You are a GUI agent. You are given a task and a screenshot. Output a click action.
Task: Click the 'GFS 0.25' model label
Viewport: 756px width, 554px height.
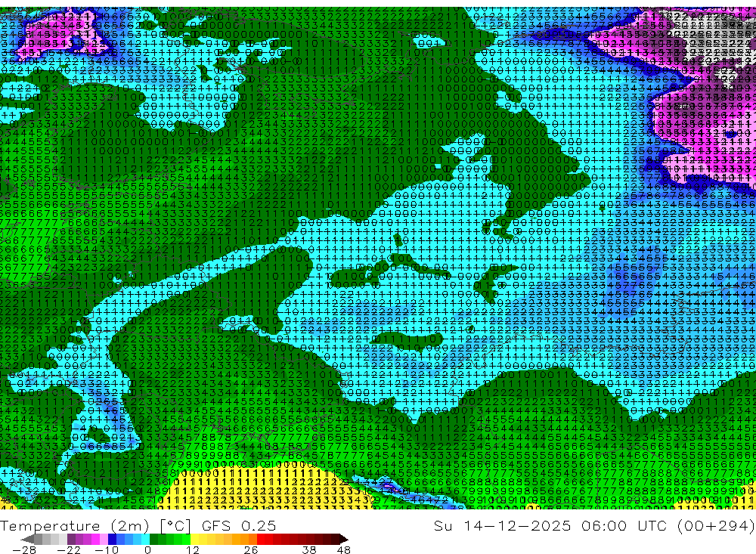pyautogui.click(x=239, y=525)
